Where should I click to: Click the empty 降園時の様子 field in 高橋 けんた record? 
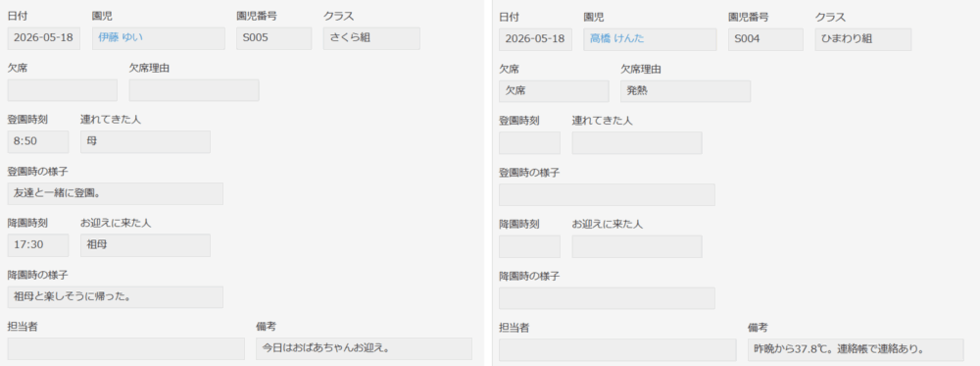coord(607,298)
